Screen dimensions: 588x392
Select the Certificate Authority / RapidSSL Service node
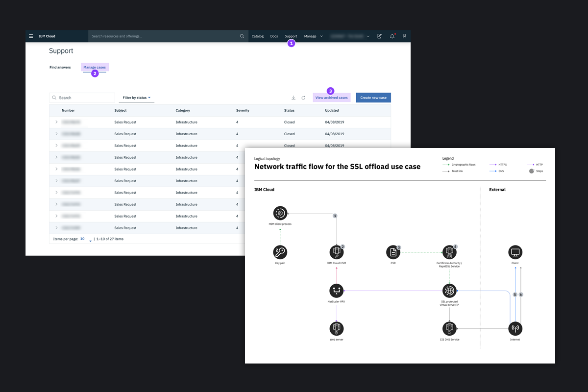point(449,252)
